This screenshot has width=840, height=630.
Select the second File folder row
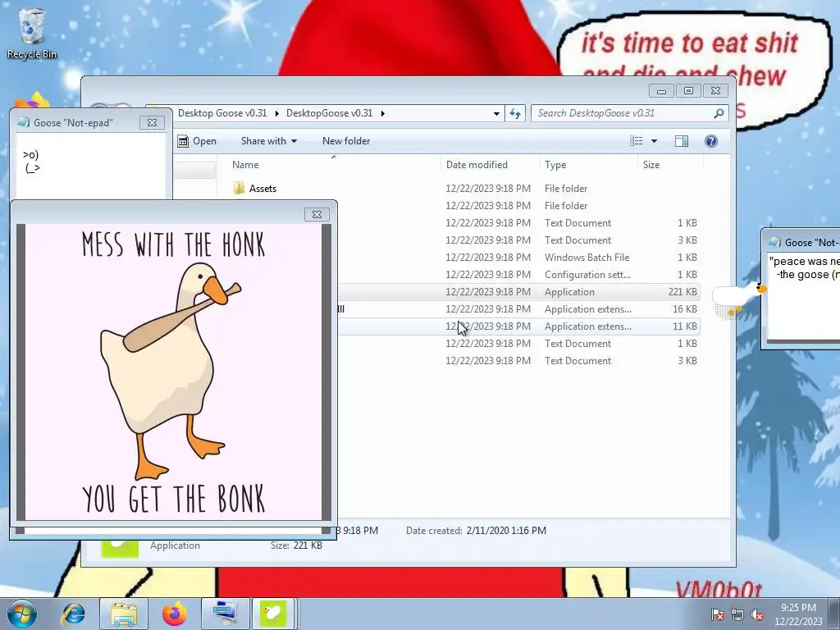[x=518, y=206]
